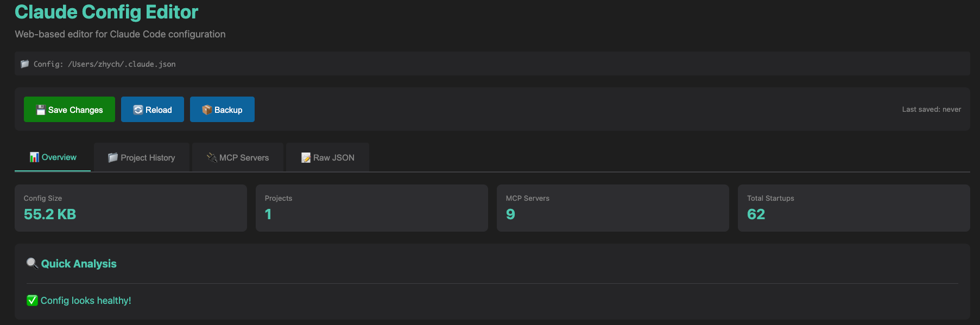The image size is (980, 325).
Task: Switch to the Overview tab
Action: tap(53, 157)
